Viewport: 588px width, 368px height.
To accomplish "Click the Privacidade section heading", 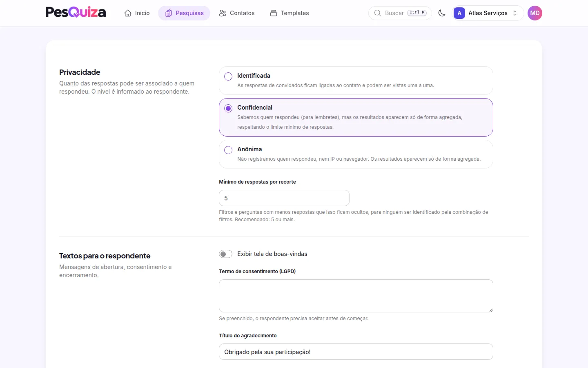I will (80, 72).
